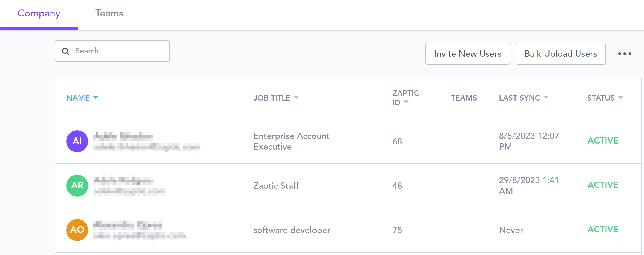The image size is (644, 255).
Task: Open the software developer user row
Action: 292,230
